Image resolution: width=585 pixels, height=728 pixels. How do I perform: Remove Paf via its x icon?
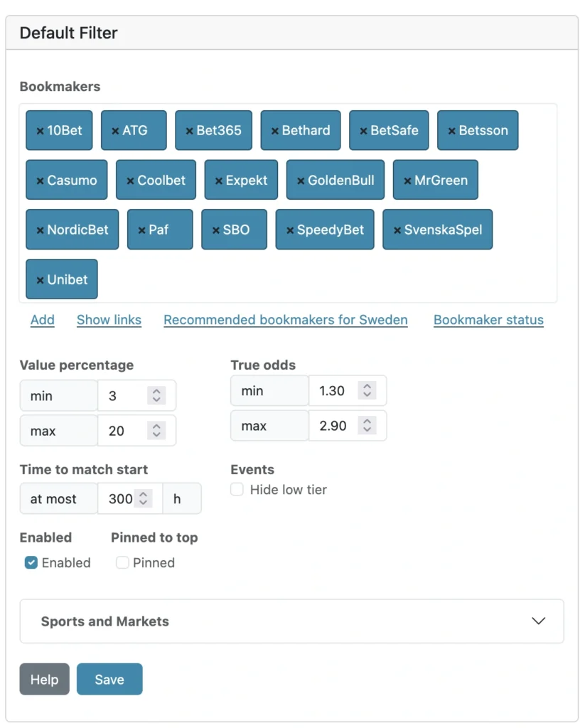pos(142,230)
